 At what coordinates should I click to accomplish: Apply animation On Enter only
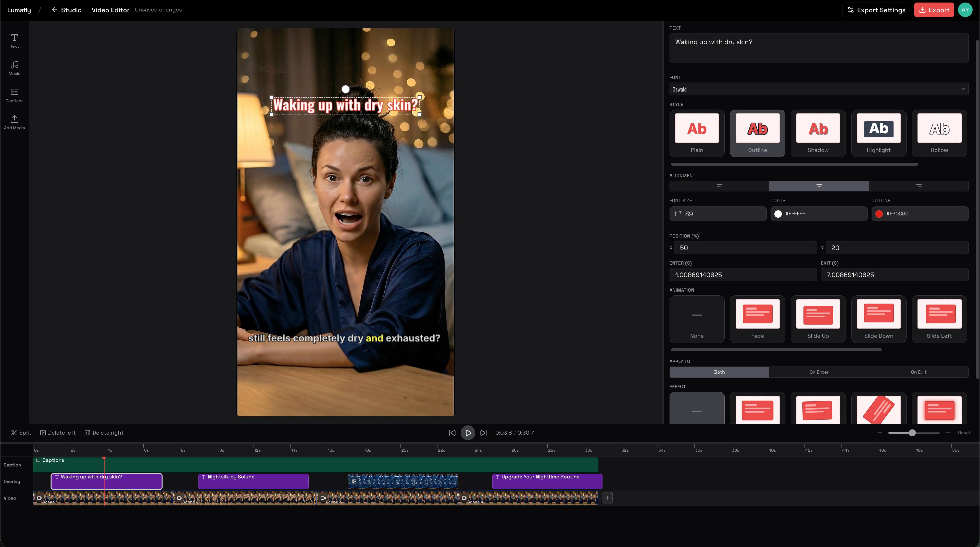pos(819,372)
